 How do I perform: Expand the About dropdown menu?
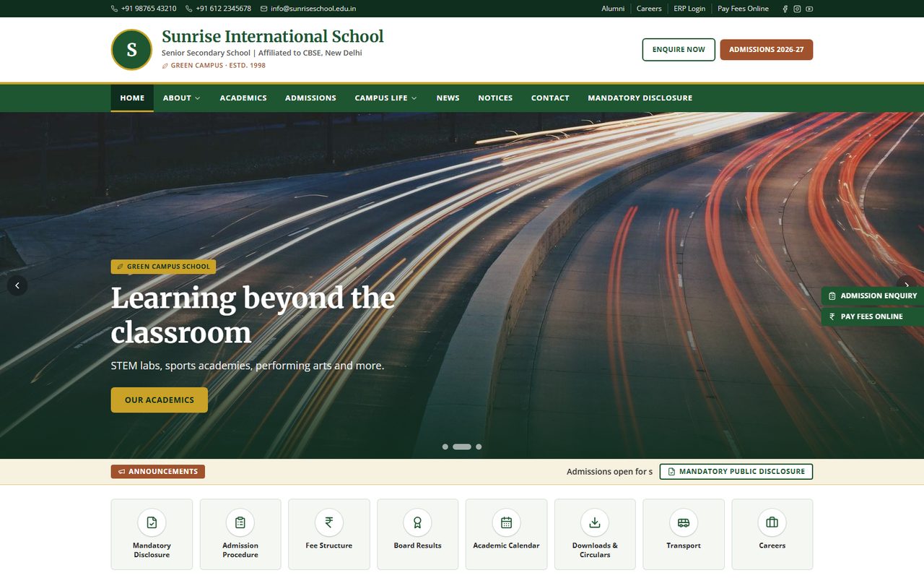182,98
